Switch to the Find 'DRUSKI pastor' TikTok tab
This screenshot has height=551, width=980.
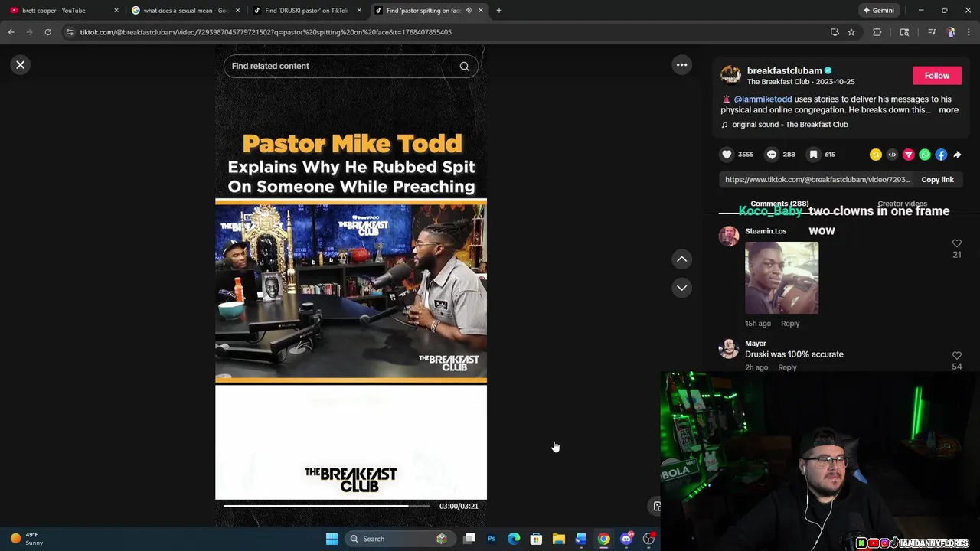306,11
